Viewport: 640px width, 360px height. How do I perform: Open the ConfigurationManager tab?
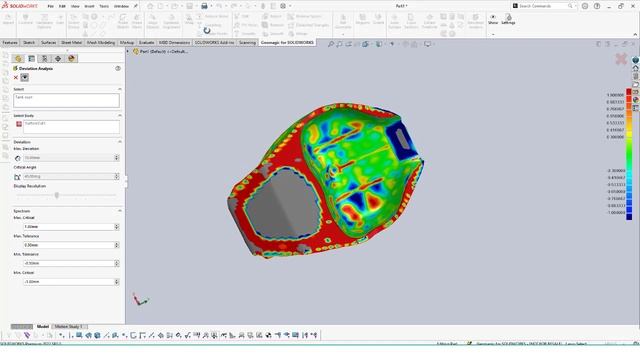coord(44,59)
